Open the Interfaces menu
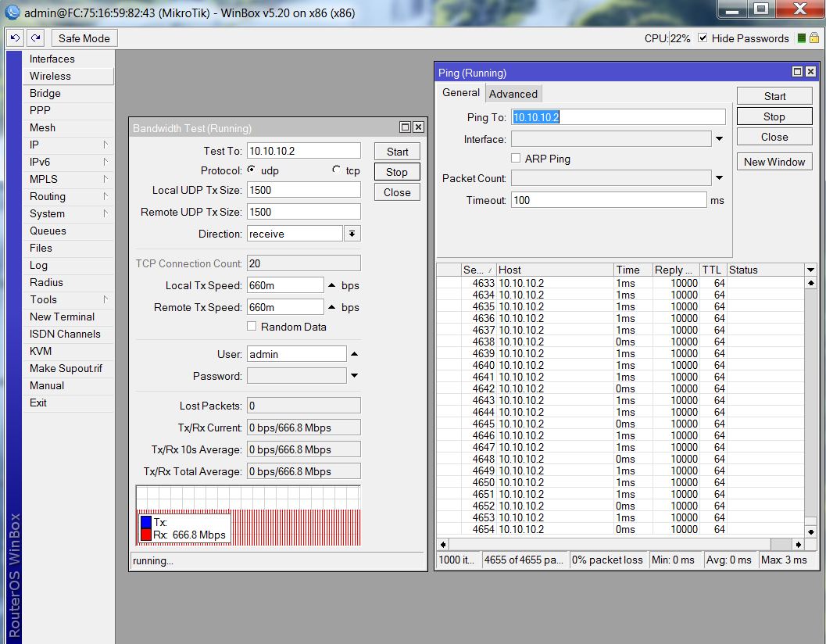Viewport: 826px width, 644px height. pos(68,59)
